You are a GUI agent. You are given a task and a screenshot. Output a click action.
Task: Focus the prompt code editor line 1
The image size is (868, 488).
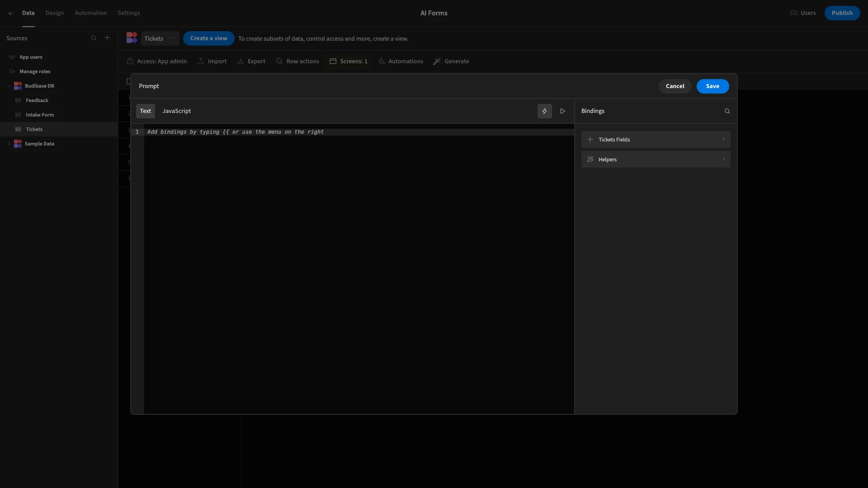pos(359,132)
